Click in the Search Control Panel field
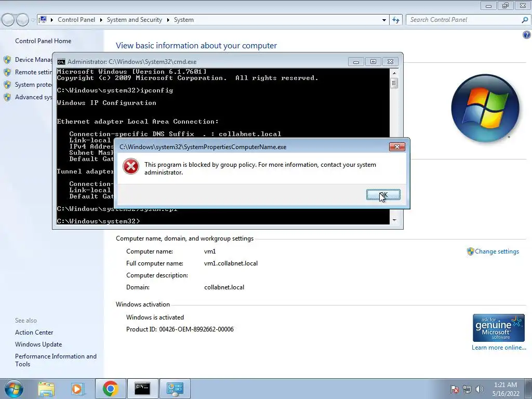This screenshot has height=399, width=532. coord(464,20)
